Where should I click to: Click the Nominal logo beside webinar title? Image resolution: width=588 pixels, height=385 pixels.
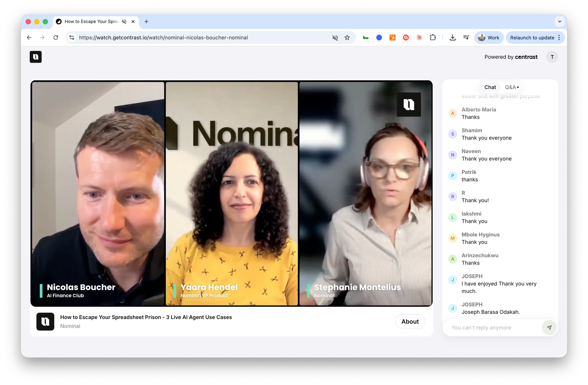pyautogui.click(x=45, y=321)
